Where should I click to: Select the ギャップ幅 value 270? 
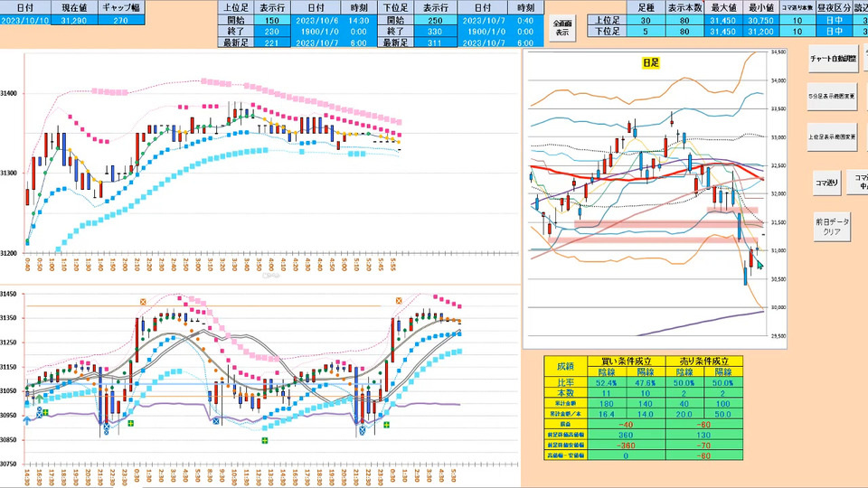[121, 20]
